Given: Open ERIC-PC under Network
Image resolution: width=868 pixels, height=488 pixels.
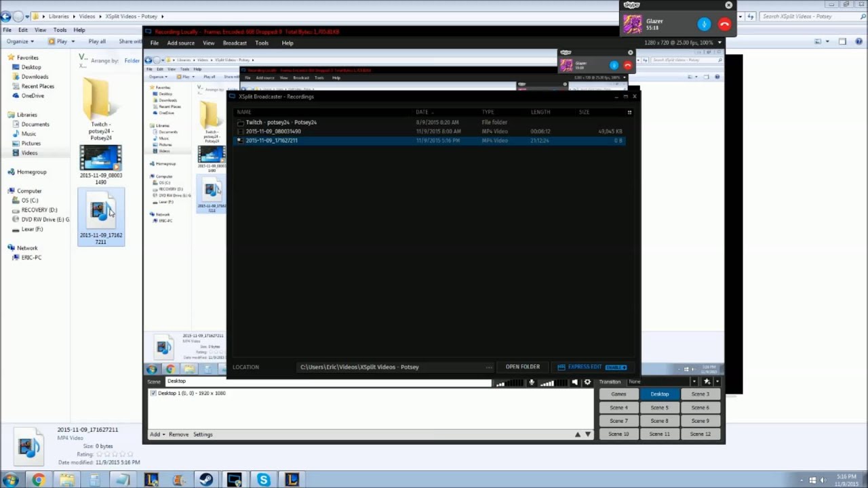Looking at the screenshot, I should pyautogui.click(x=31, y=258).
